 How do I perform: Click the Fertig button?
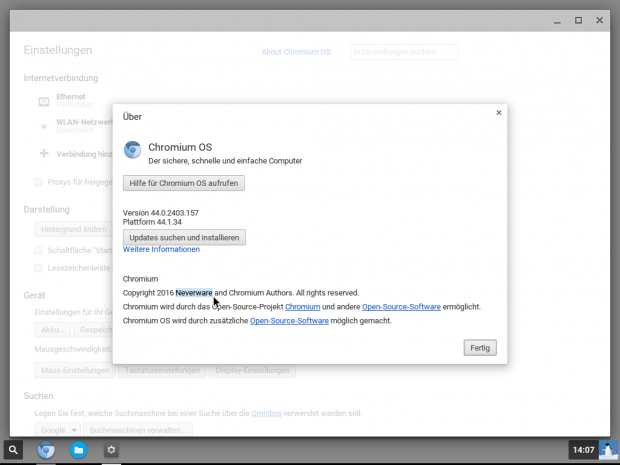click(480, 348)
